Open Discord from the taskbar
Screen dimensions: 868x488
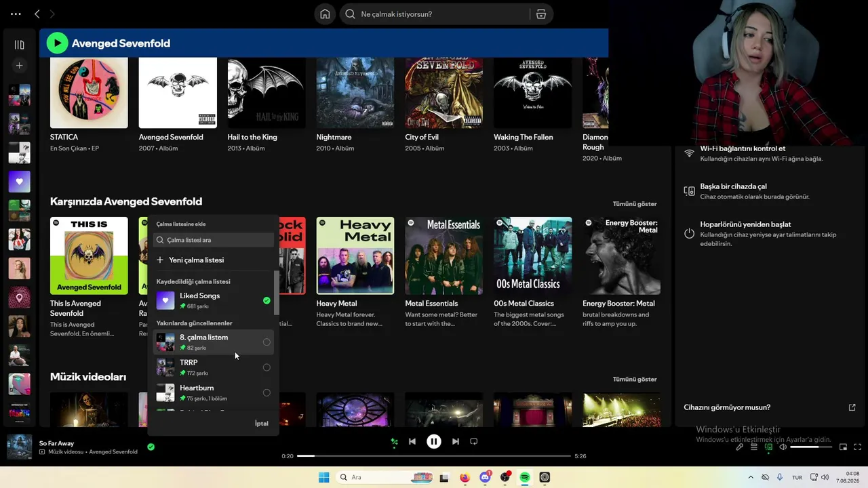tap(485, 478)
